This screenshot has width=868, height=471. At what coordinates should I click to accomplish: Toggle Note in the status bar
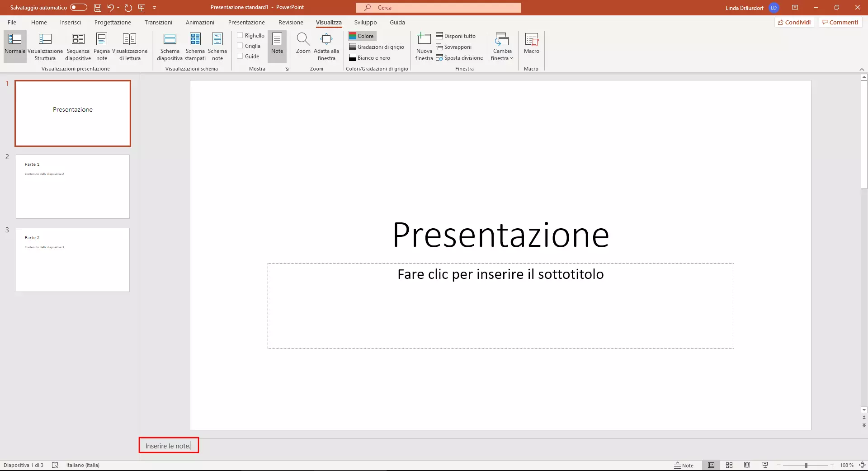tap(684, 465)
